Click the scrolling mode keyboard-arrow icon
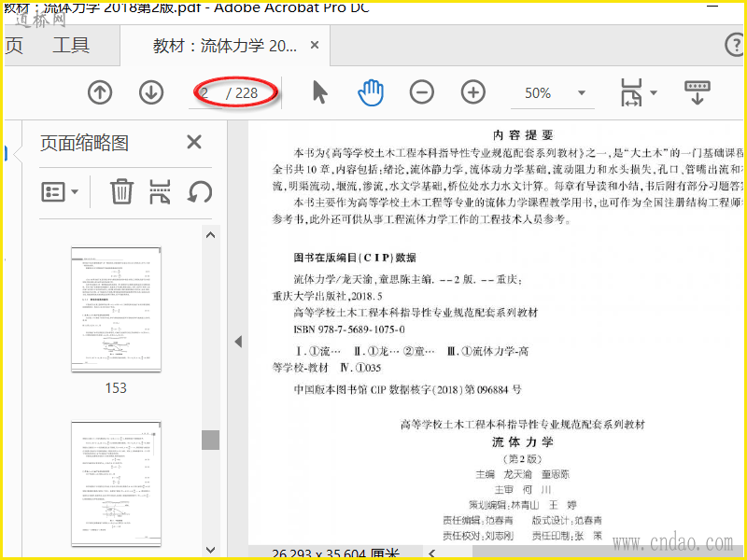The image size is (747, 560). click(x=697, y=92)
